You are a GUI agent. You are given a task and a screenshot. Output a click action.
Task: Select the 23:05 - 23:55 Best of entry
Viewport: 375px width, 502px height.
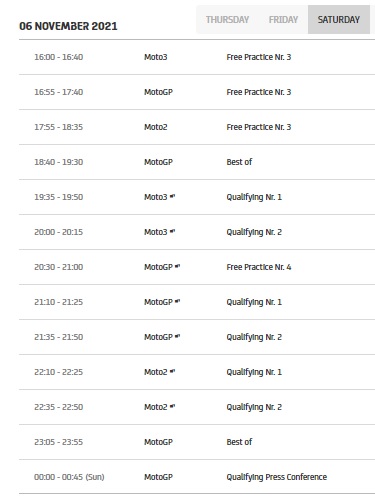(197, 442)
